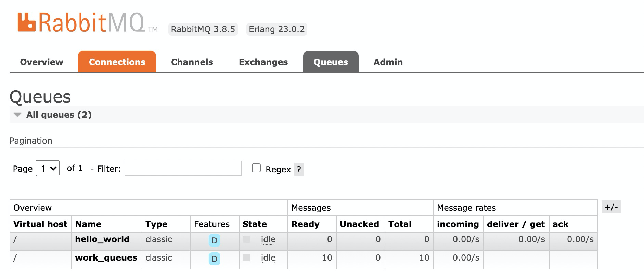Switch to the Connections tab
644x279 pixels.
[x=117, y=62]
